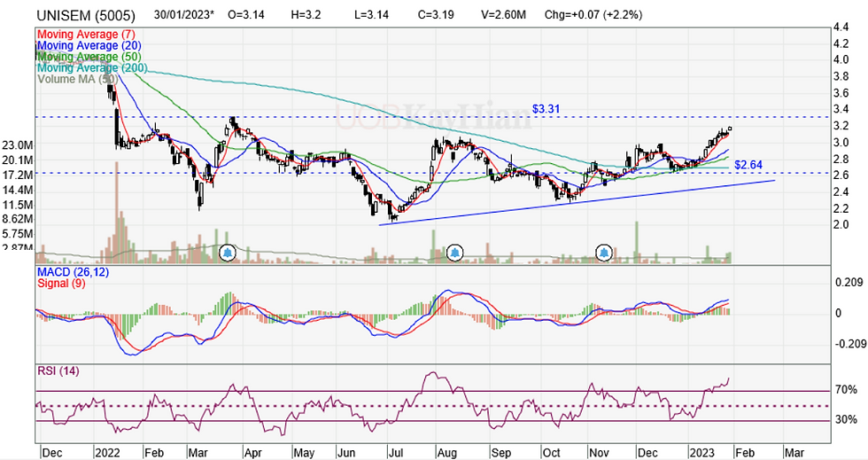Click the alert bell icon near November
Image resolution: width=868 pixels, height=460 pixels.
coord(604,253)
